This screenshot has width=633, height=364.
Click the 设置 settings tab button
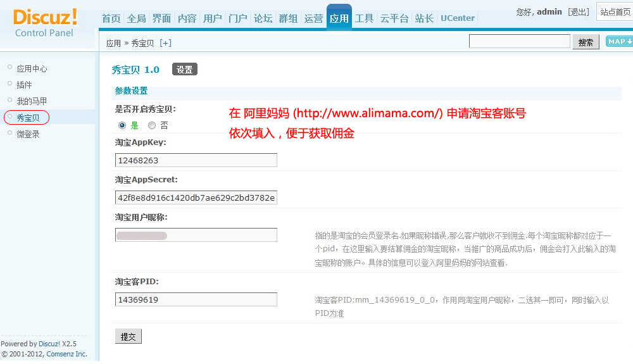184,70
